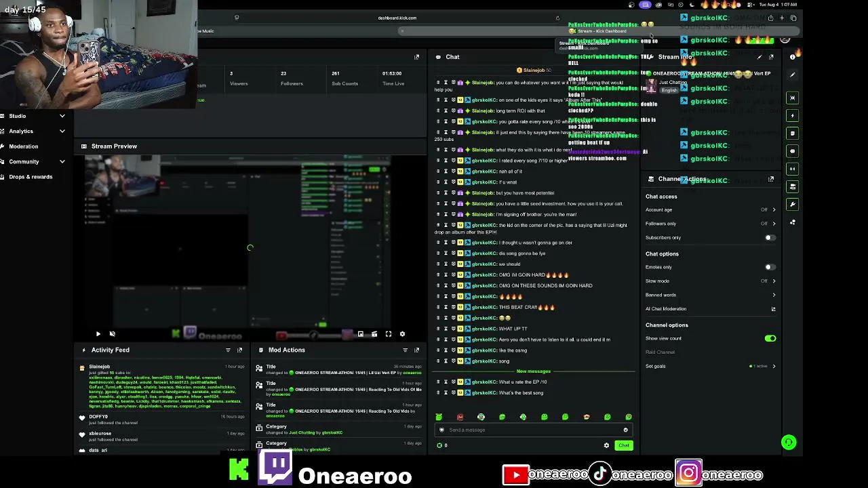Click the stream category thumbnail in Stream Info
This screenshot has width=868, height=488.
click(651, 85)
